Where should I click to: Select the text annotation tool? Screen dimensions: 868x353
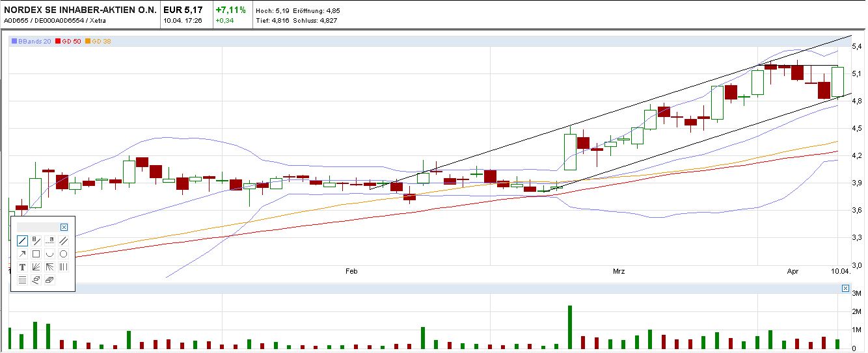(22, 267)
